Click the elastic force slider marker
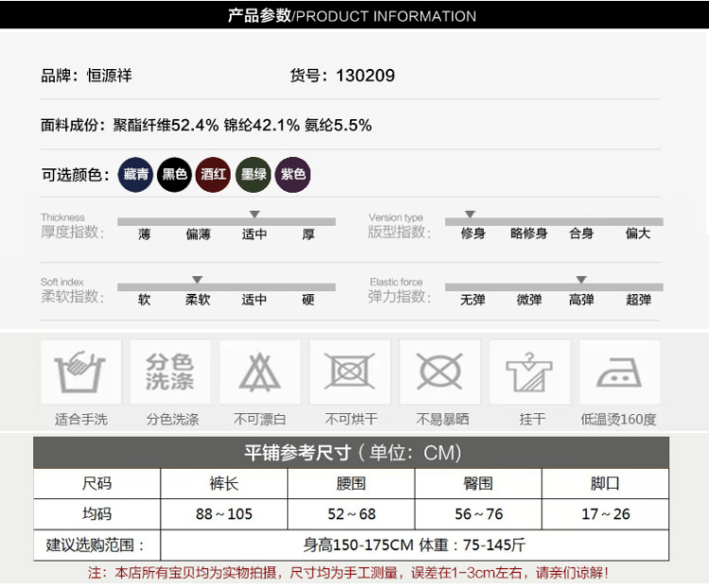The image size is (709, 588). [581, 280]
